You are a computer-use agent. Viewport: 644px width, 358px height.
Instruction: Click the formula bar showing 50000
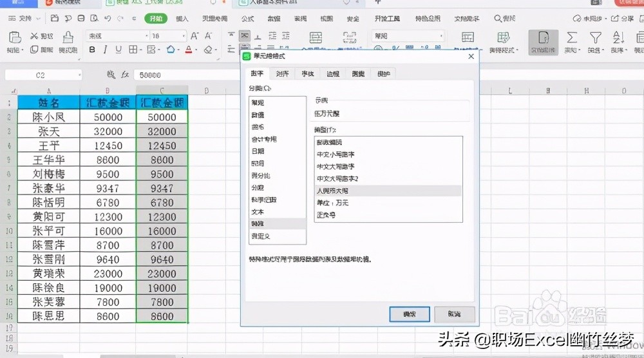[x=187, y=75]
